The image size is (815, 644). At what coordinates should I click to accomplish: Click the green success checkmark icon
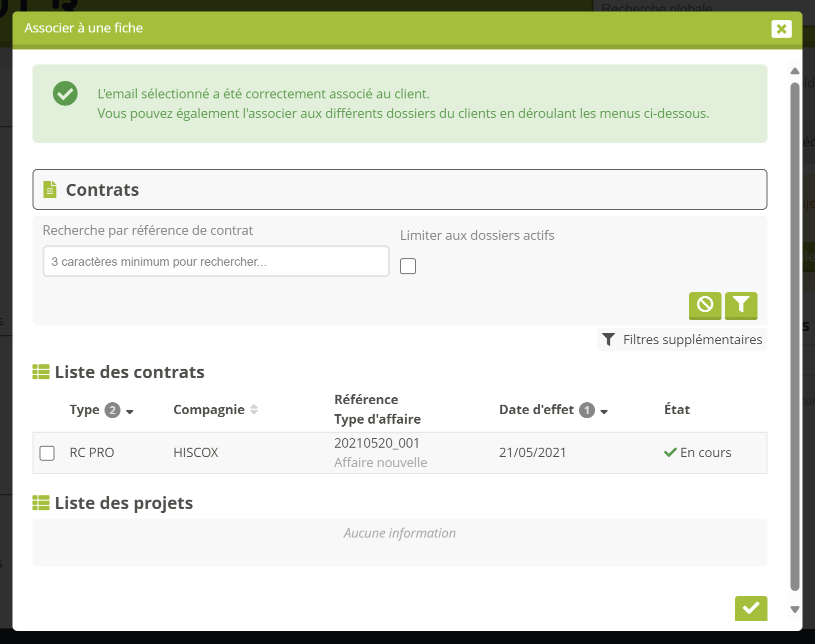click(x=65, y=93)
